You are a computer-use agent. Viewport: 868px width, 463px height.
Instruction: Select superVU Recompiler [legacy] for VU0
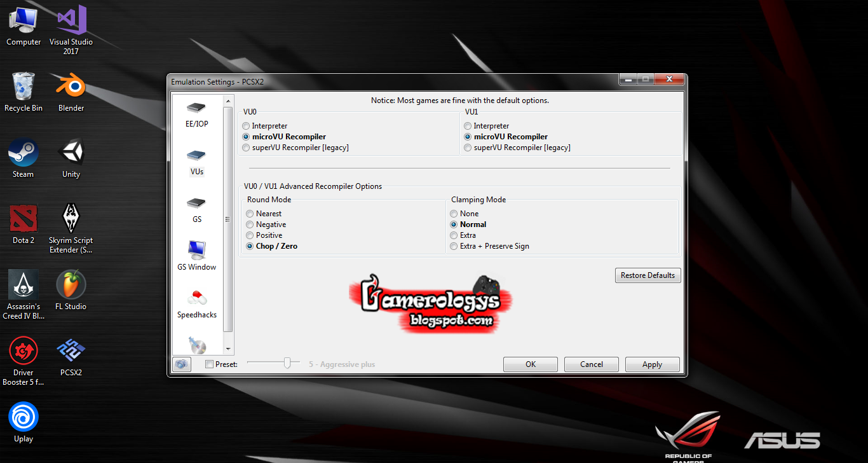[295, 148]
